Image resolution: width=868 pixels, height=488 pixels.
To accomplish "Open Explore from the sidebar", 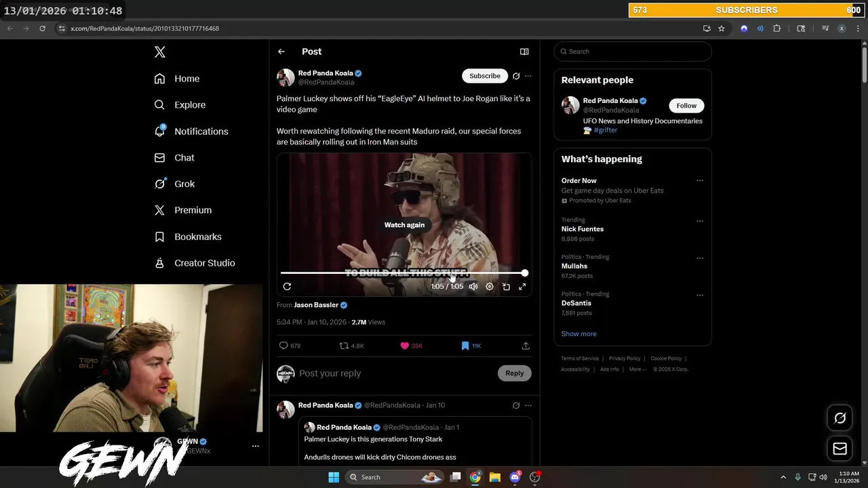I will (x=180, y=105).
